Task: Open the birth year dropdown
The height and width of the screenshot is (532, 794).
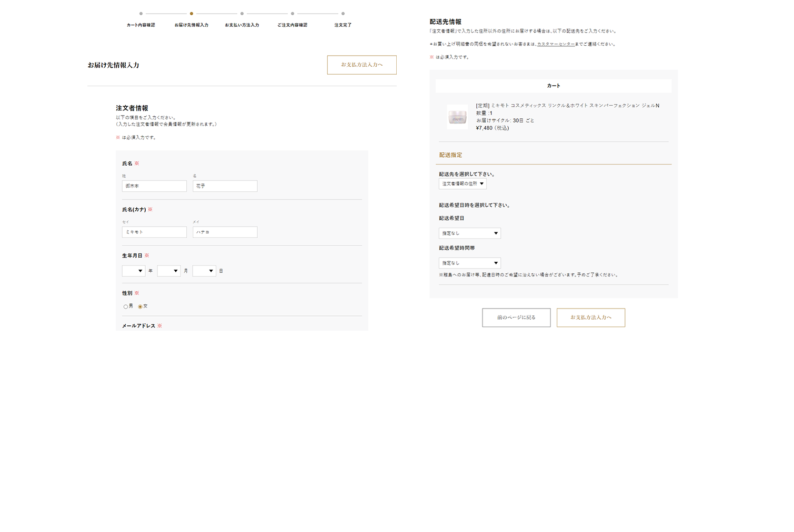Action: click(x=134, y=271)
